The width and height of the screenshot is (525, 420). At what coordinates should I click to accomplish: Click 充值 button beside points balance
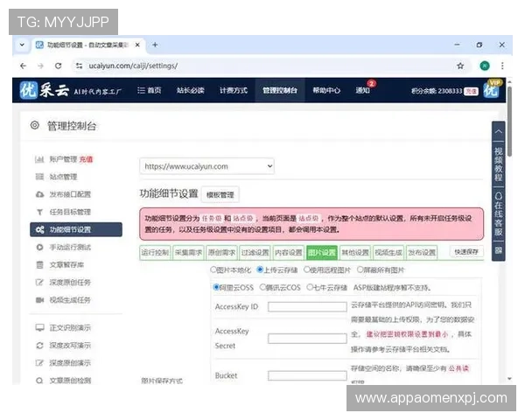[471, 91]
